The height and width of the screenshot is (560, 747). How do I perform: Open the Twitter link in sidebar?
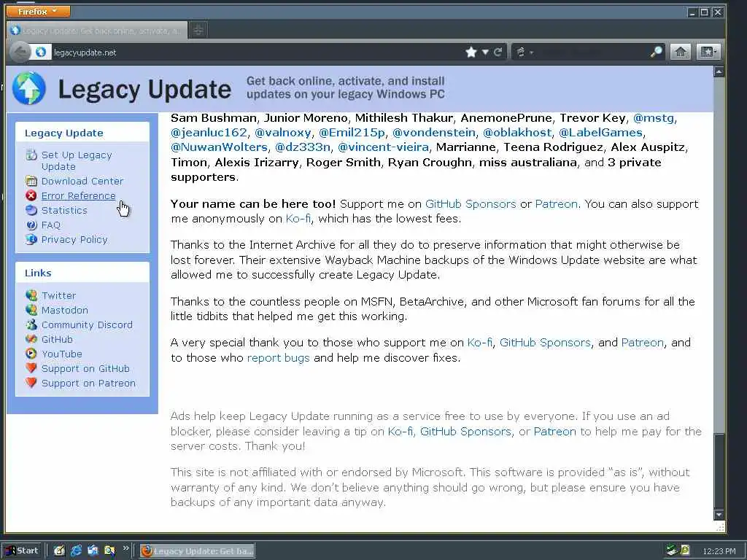58,295
